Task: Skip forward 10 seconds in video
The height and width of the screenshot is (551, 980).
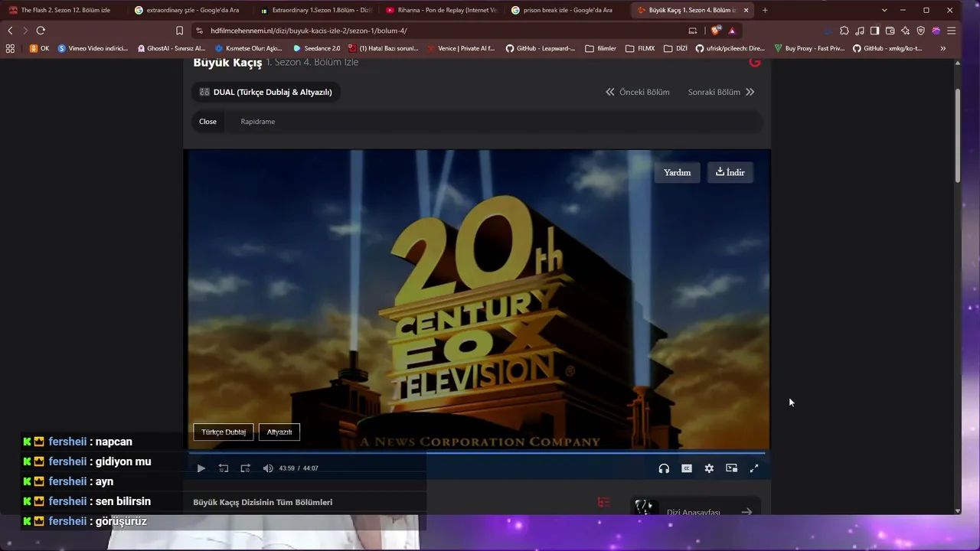Action: 246,468
